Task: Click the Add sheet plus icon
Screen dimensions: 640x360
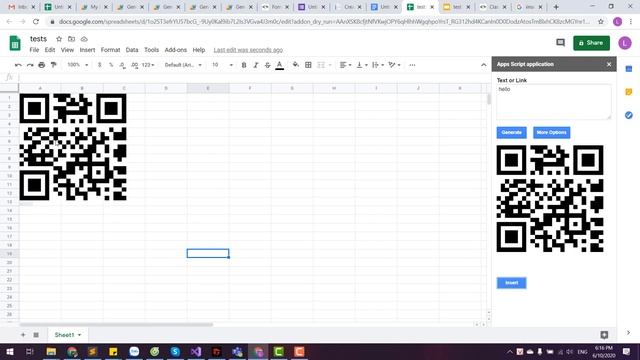Action: pyautogui.click(x=23, y=335)
